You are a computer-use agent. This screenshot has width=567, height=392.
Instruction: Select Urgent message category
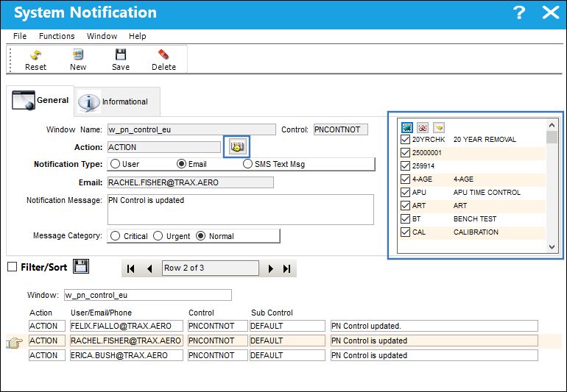(158, 236)
